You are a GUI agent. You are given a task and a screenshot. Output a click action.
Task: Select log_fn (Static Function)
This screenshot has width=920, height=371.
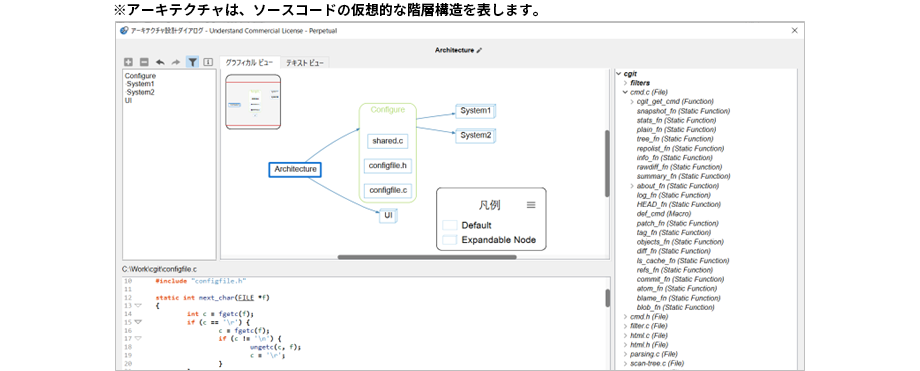click(674, 195)
